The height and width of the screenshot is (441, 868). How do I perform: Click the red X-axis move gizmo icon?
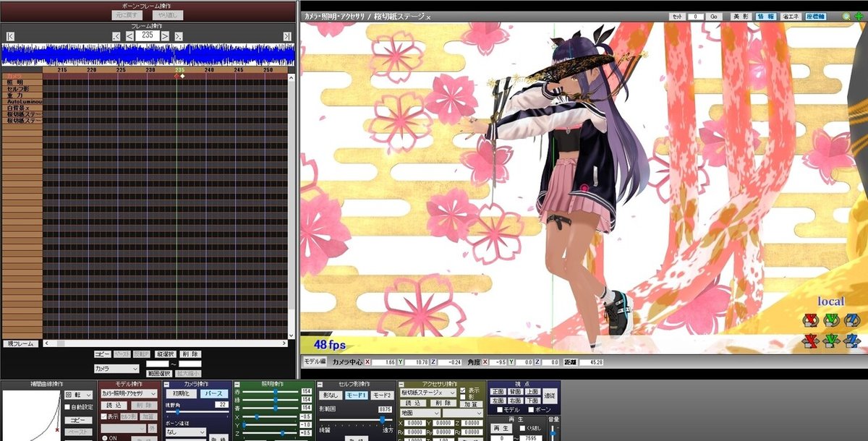point(812,340)
